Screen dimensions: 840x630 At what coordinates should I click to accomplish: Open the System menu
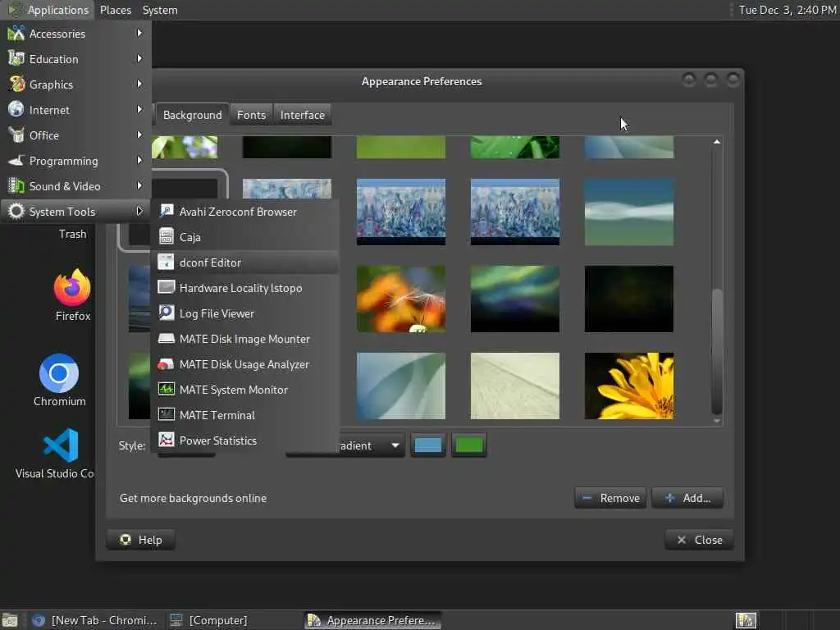coord(160,10)
